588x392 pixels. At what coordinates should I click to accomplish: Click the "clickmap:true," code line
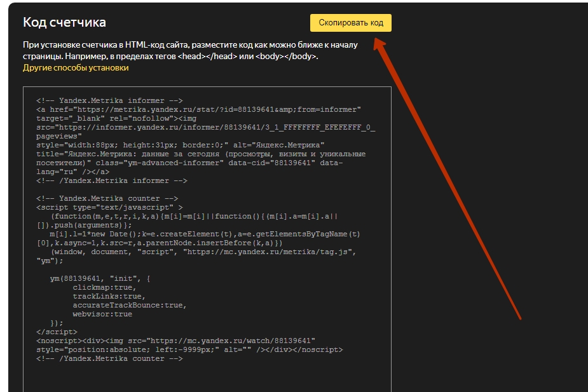pyautogui.click(x=105, y=287)
